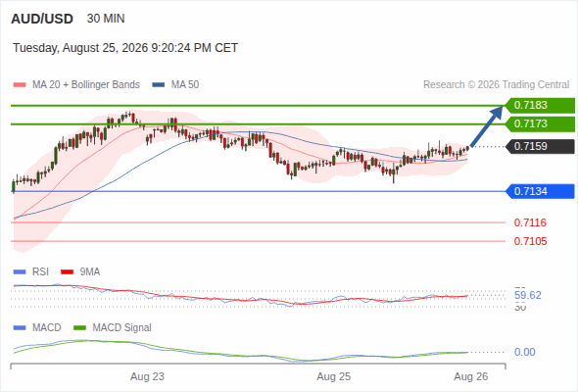Image resolution: width=578 pixels, height=392 pixels.
Task: Click the Trading Central copyright text
Action: (x=496, y=85)
